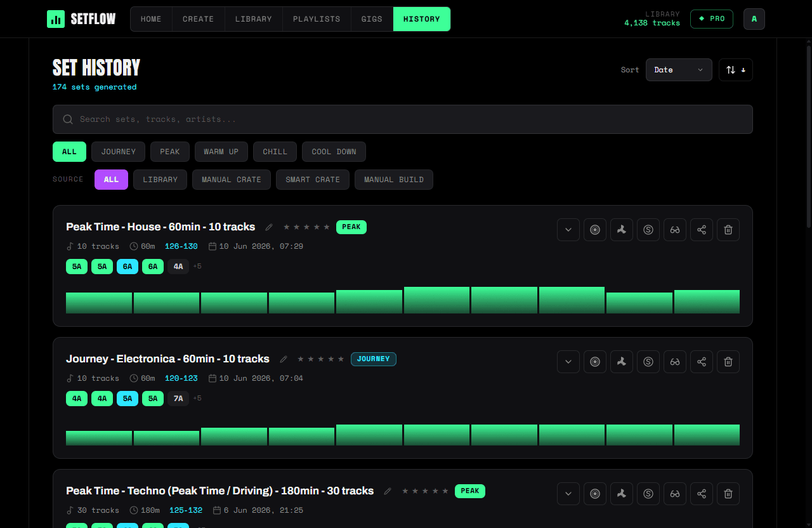Expand the Peak Time - Techno set details
Screen dimensions: 812x528
[568, 494]
